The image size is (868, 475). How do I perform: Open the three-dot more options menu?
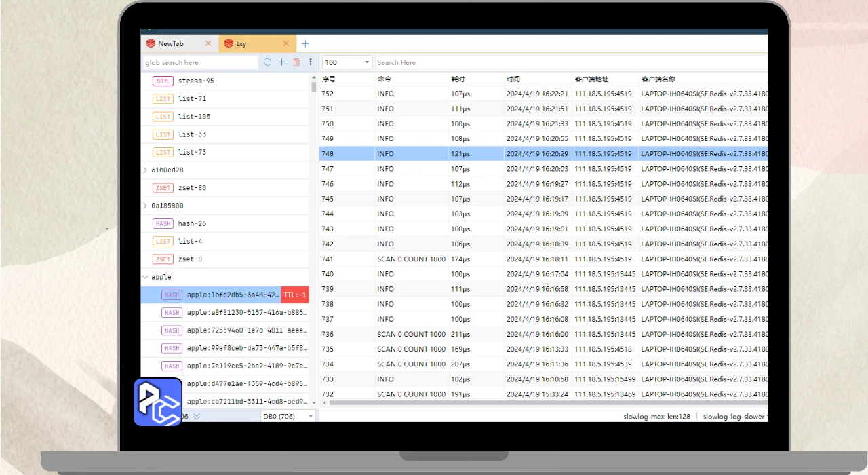[311, 62]
